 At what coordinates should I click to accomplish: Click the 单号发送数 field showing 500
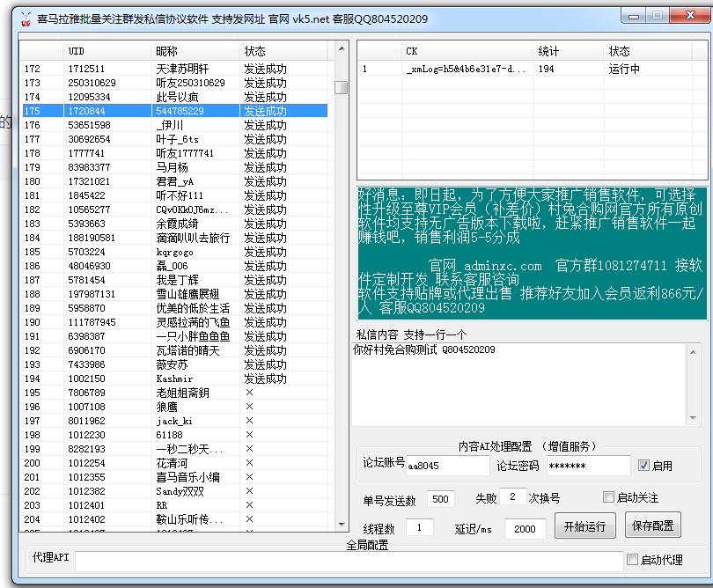[x=441, y=498]
